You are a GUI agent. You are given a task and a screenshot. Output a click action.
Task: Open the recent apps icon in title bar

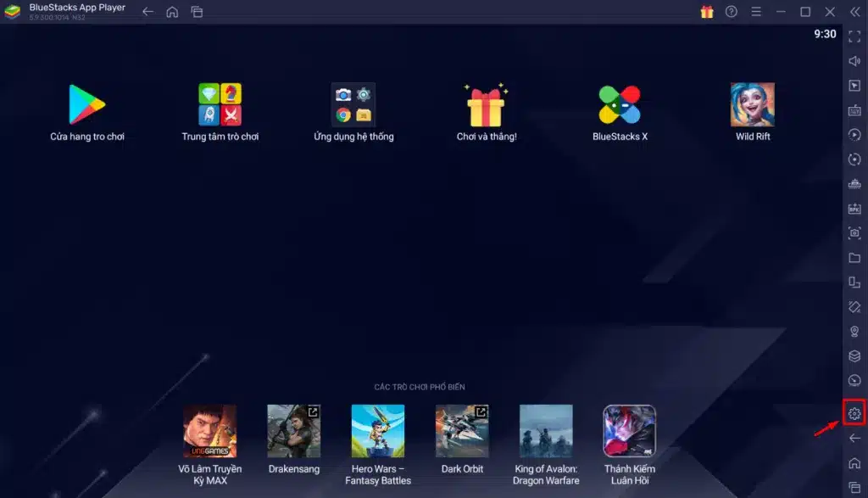coord(197,12)
